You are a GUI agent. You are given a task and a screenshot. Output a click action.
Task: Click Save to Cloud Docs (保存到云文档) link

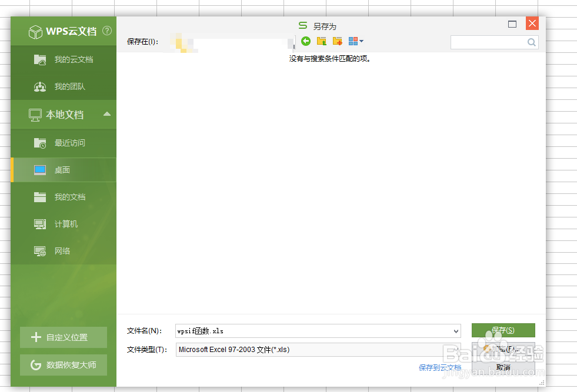coord(440,367)
